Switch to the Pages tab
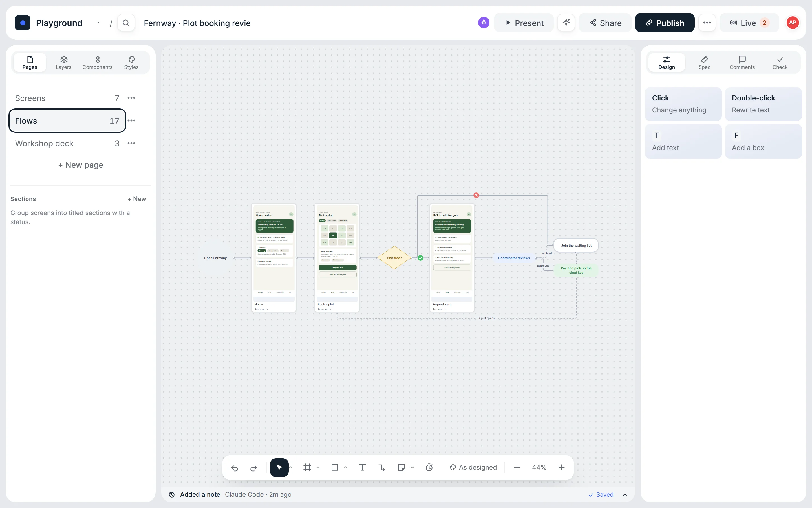Image resolution: width=812 pixels, height=508 pixels. coord(30,63)
